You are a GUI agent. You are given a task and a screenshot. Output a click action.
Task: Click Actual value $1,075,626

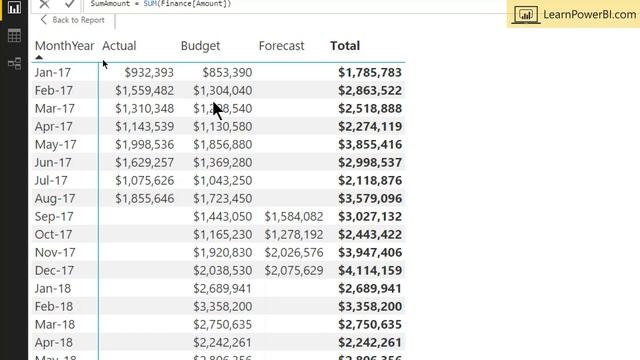click(144, 180)
